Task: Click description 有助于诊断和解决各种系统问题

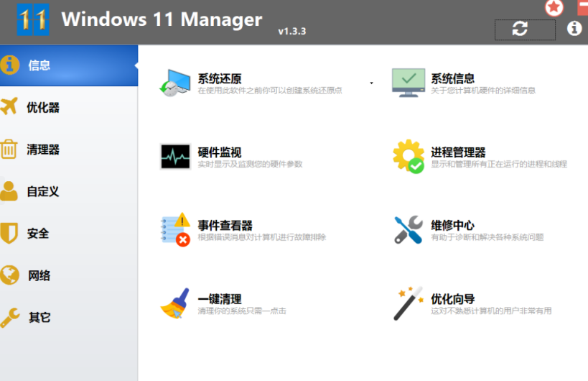Action: 487,237
